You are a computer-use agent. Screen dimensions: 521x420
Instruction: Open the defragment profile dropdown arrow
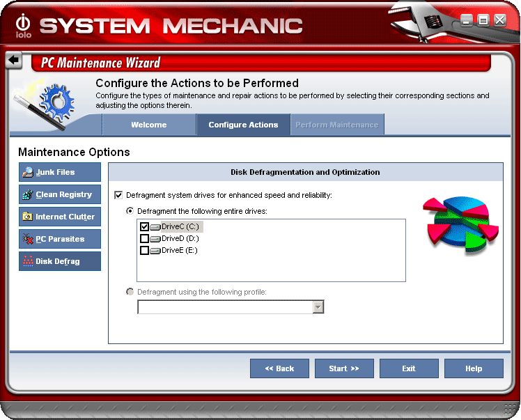[x=318, y=307]
